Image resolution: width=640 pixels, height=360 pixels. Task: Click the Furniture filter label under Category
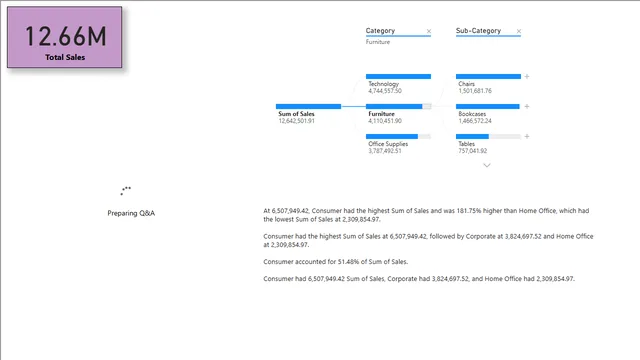pyautogui.click(x=378, y=42)
